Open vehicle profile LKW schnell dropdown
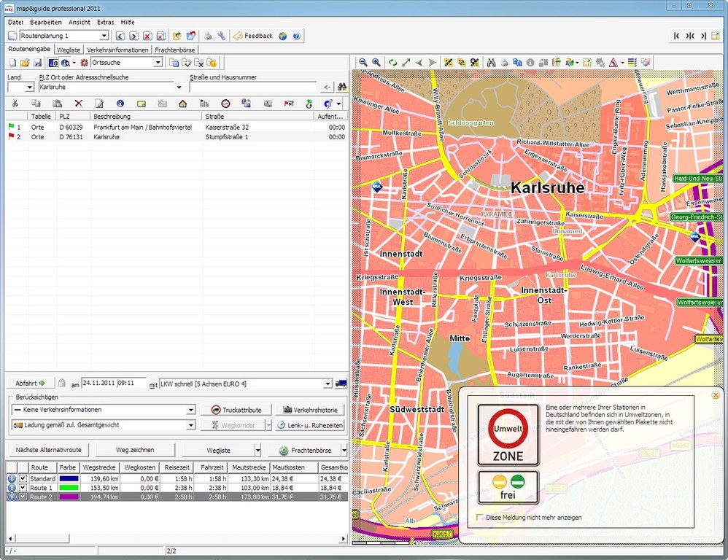 tap(328, 384)
